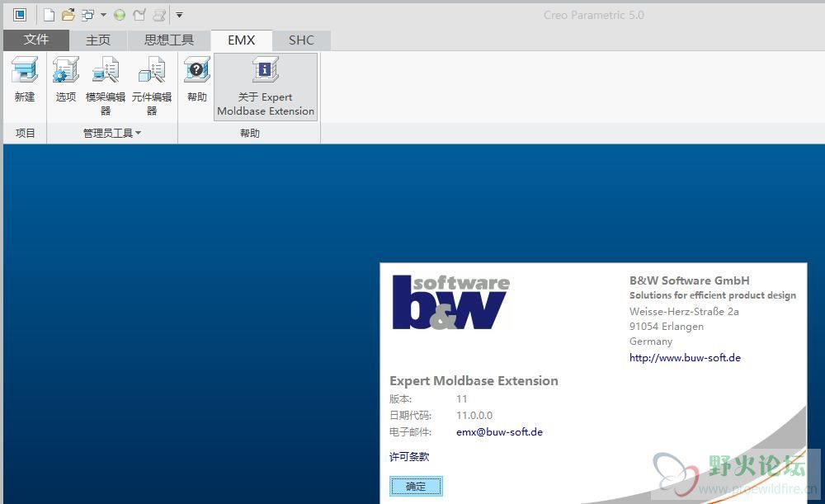Image resolution: width=825 pixels, height=504 pixels.
Task: Switch to the 思想工具 ribbon tab
Action: click(x=169, y=40)
